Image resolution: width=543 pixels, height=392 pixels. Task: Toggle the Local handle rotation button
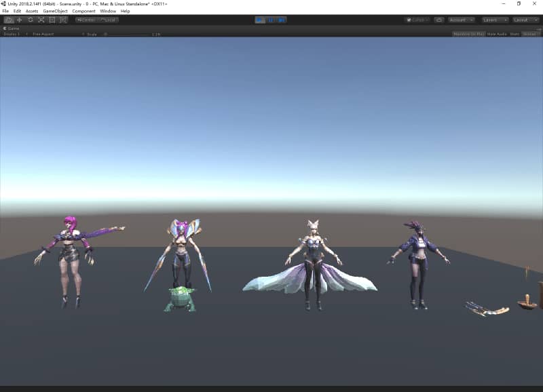[x=108, y=20]
